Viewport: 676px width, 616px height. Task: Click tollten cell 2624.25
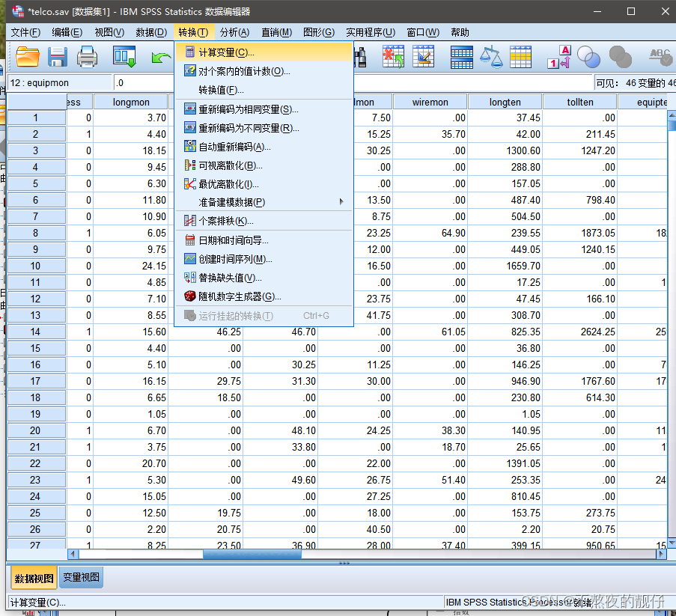click(580, 332)
